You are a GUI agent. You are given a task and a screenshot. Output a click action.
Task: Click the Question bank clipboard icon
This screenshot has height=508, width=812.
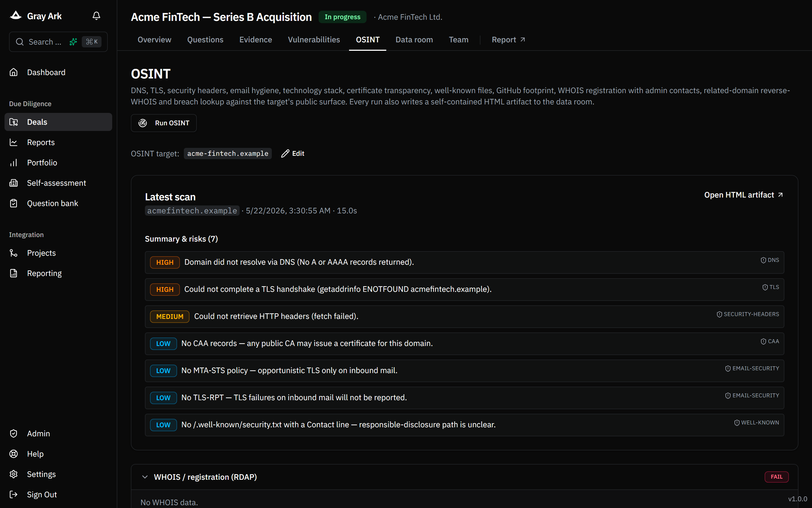tap(14, 203)
